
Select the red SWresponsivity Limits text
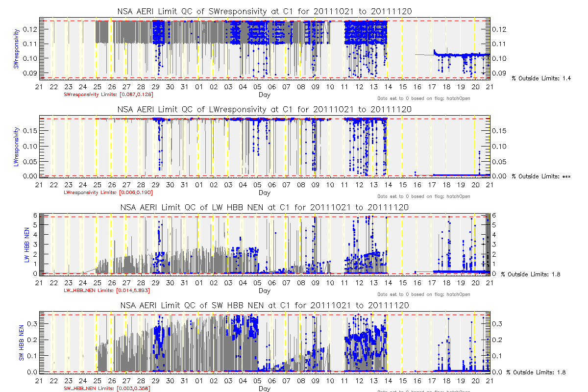coord(109,95)
